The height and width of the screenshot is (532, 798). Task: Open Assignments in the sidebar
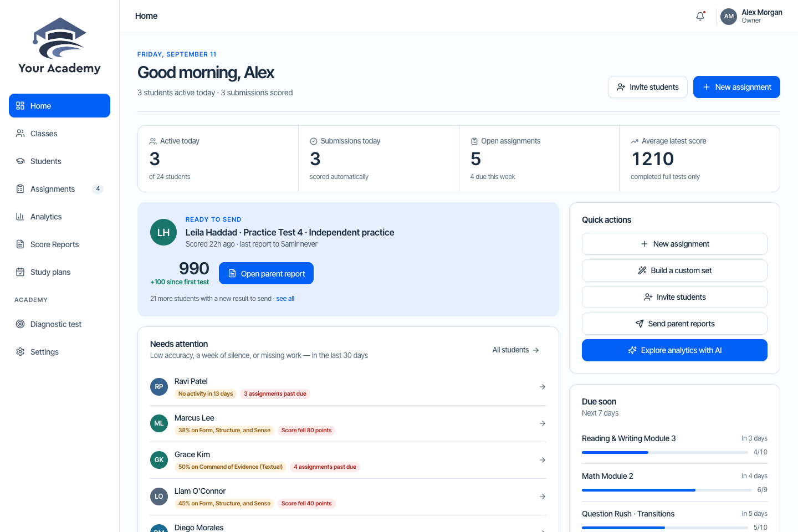click(59, 189)
